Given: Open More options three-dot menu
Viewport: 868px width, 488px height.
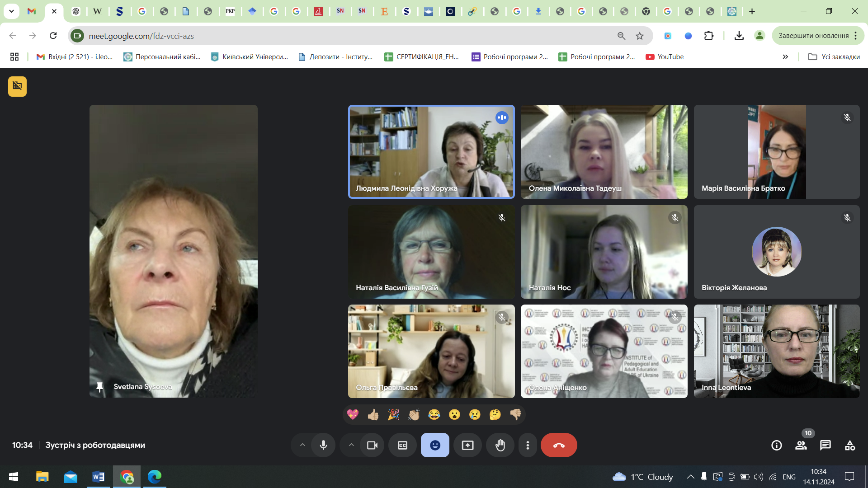Looking at the screenshot, I should 528,445.
